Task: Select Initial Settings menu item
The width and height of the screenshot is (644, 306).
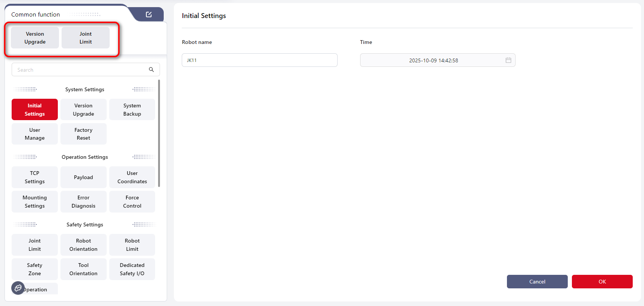Action: click(35, 110)
